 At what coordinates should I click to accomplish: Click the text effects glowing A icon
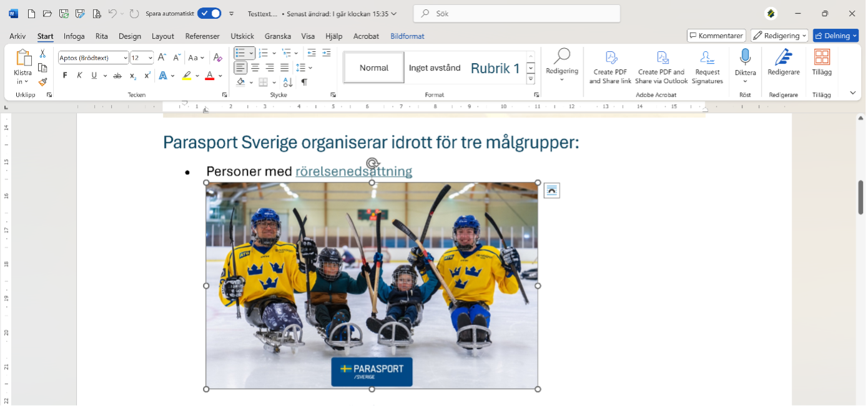pos(163,76)
